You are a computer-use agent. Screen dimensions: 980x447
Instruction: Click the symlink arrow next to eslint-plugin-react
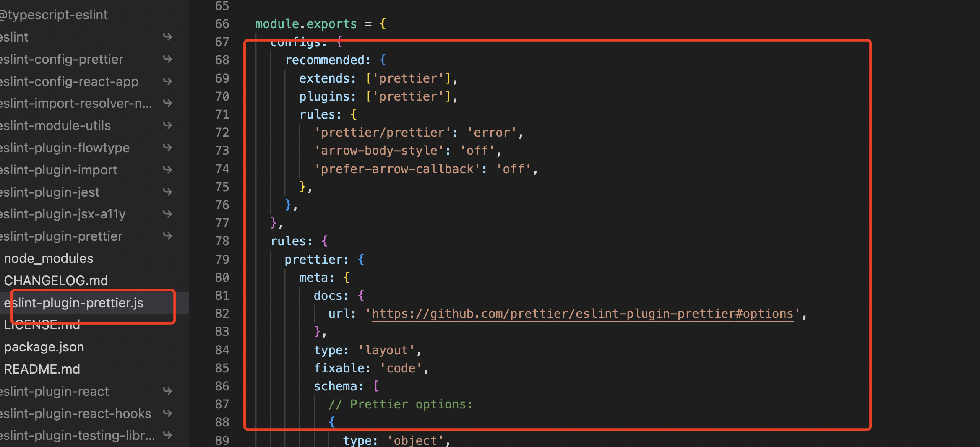coord(167,391)
